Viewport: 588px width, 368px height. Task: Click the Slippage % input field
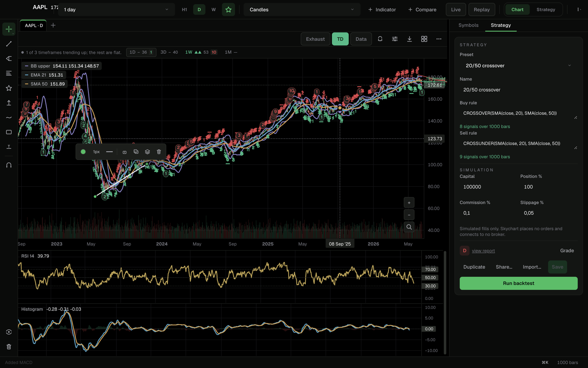549,213
